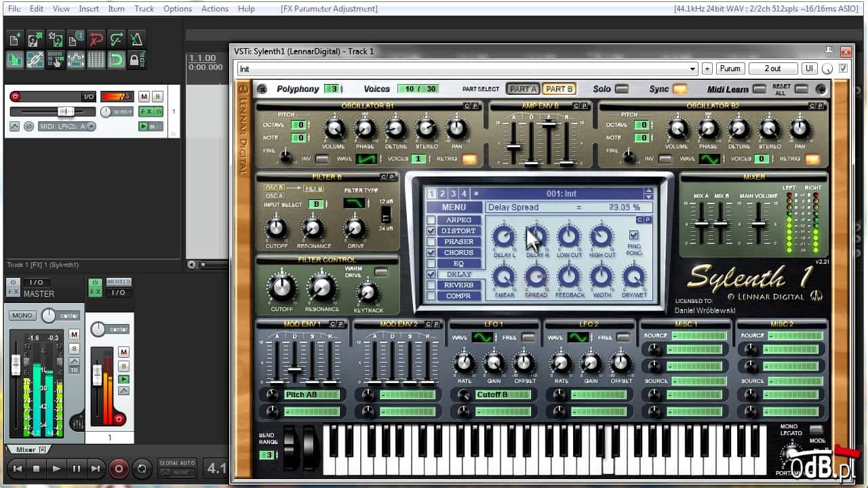This screenshot has height=488, width=868.
Task: Uncheck the DISTORT effect checkbox
Action: point(431,231)
